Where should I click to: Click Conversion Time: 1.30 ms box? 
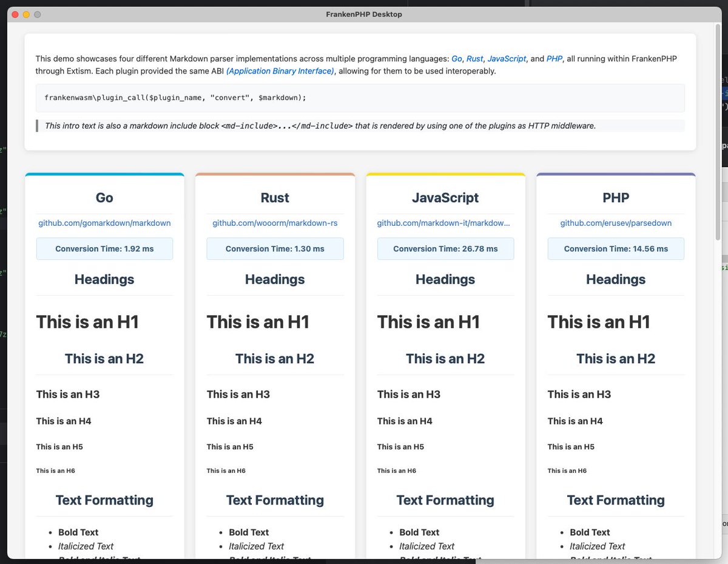[x=275, y=249]
